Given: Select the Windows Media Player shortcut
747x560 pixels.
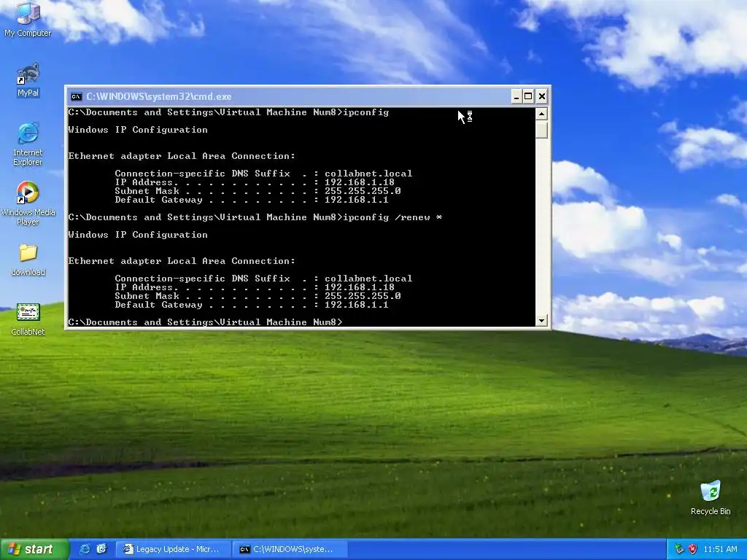Looking at the screenshot, I should click(28, 203).
